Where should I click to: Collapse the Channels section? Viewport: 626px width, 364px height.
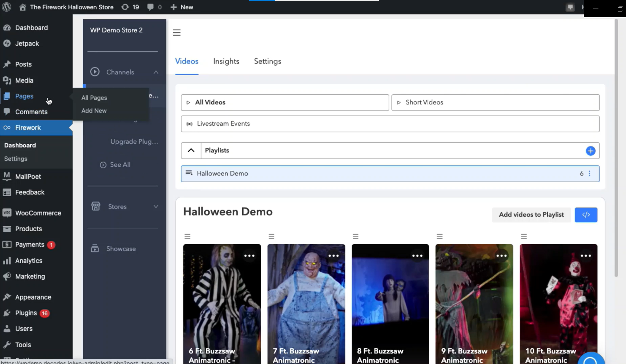(155, 72)
